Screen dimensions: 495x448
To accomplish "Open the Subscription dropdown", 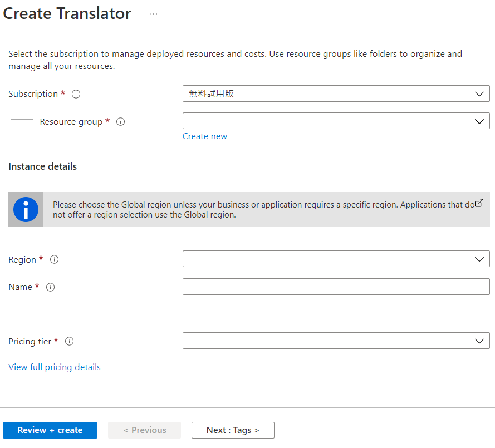I will coord(336,93).
